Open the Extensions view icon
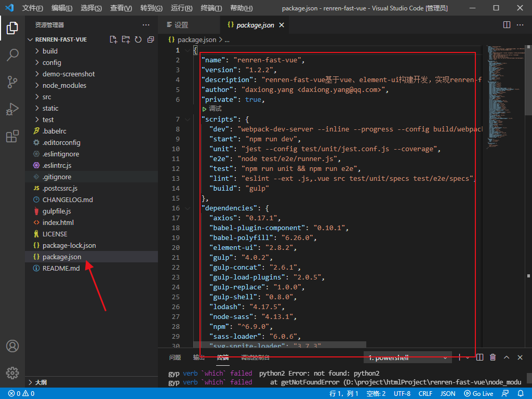 pos(12,137)
